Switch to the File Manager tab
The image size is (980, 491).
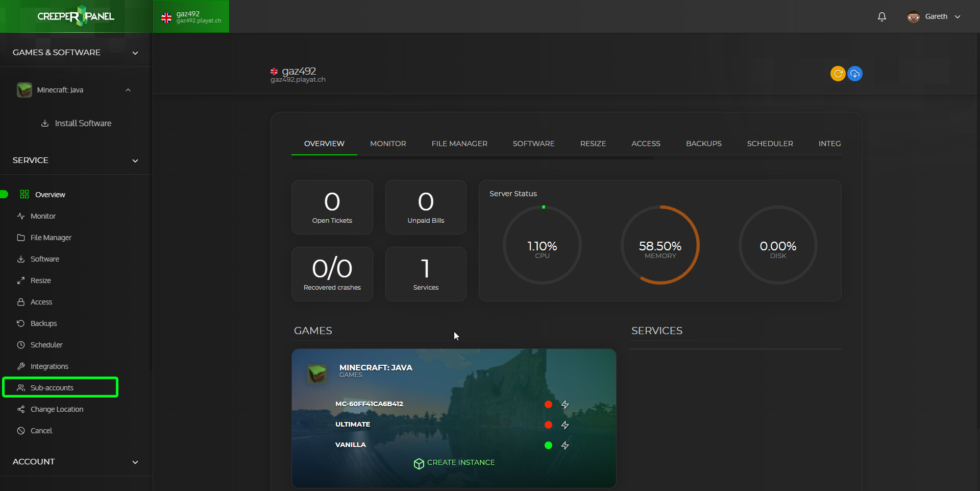[459, 144]
